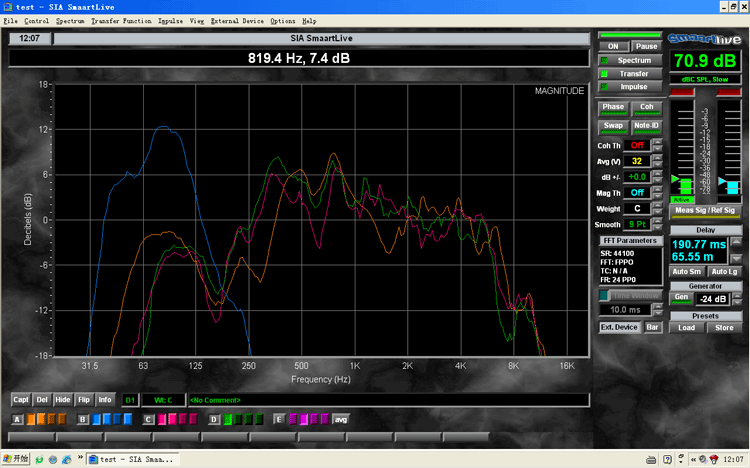Image resolution: width=750 pixels, height=468 pixels.
Task: Increase delay time with up arrow
Action: (x=737, y=242)
